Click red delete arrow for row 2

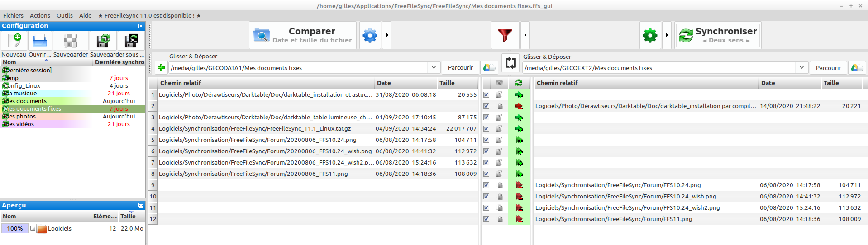tap(519, 106)
